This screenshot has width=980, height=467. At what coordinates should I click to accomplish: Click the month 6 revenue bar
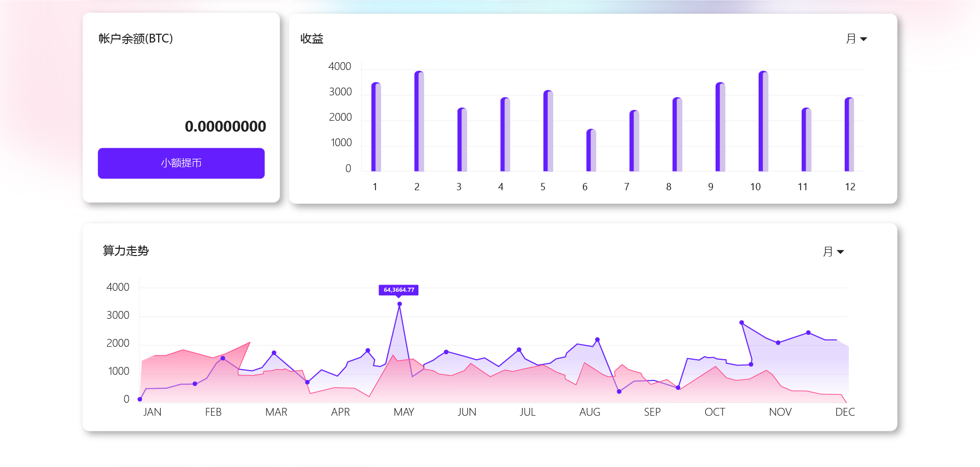[x=591, y=150]
